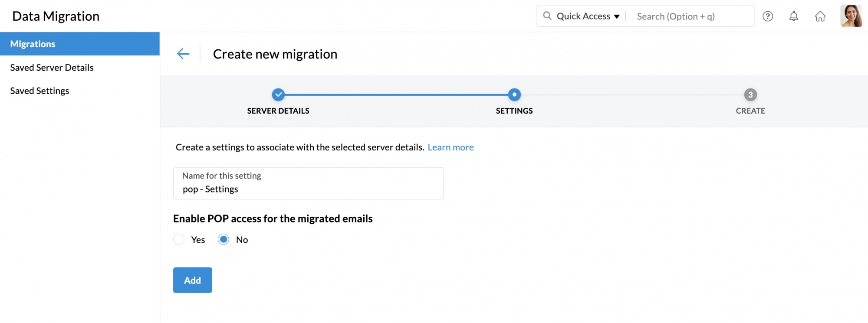Image resolution: width=868 pixels, height=323 pixels.
Task: Follow the Learn more link
Action: click(450, 147)
